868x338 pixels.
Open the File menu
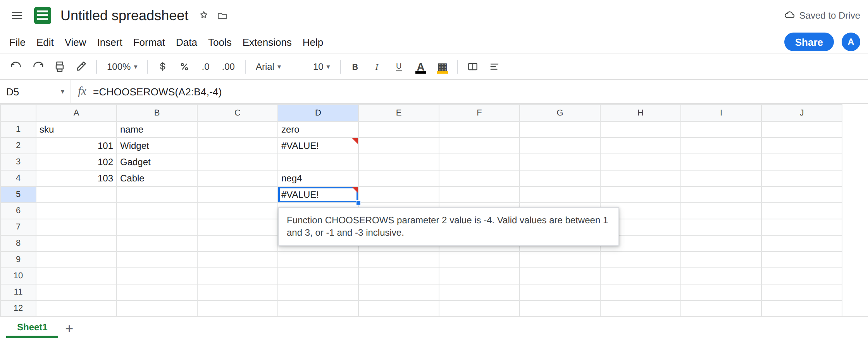tap(17, 42)
